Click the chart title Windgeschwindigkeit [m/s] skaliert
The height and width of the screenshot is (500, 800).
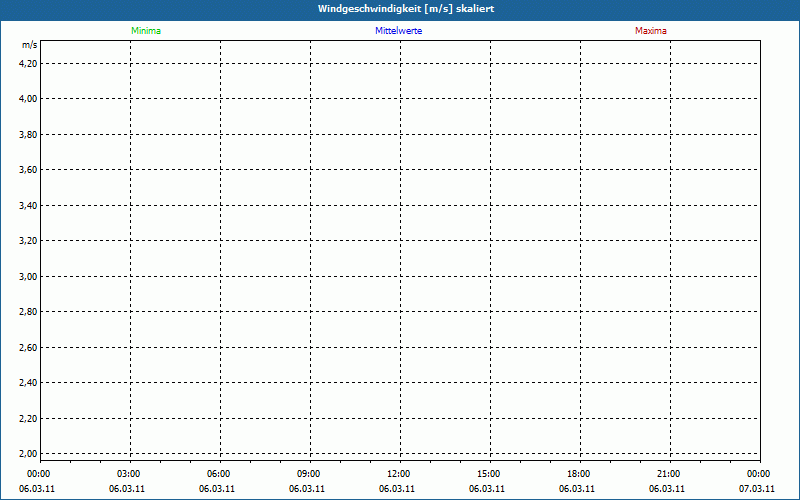(x=406, y=9)
